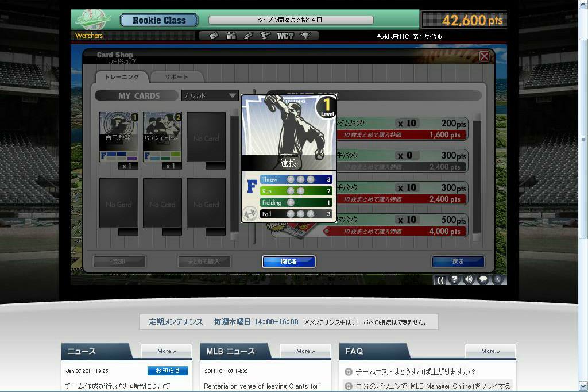Open the chat speech bubble icon

[483, 279]
